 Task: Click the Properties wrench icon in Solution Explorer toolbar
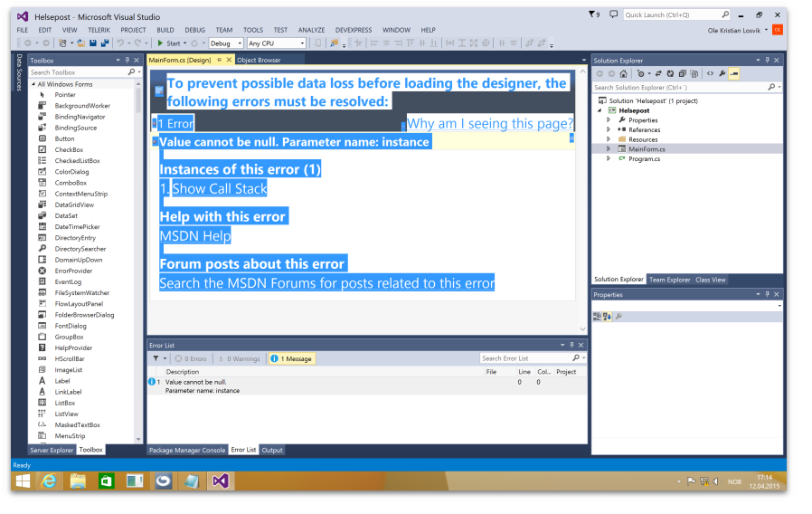click(x=722, y=73)
